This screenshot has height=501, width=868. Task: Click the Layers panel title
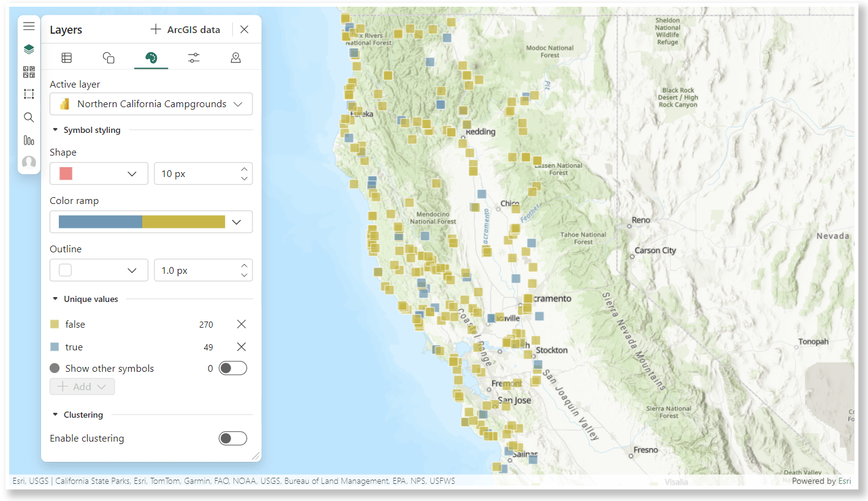click(x=66, y=30)
